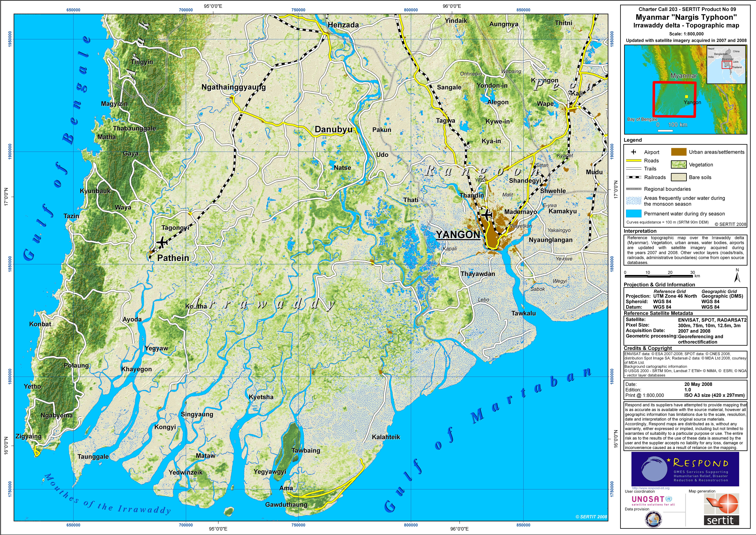This screenshot has height=535, width=756.
Task: Click the '20 May 2008' date value
Action: 698,384
